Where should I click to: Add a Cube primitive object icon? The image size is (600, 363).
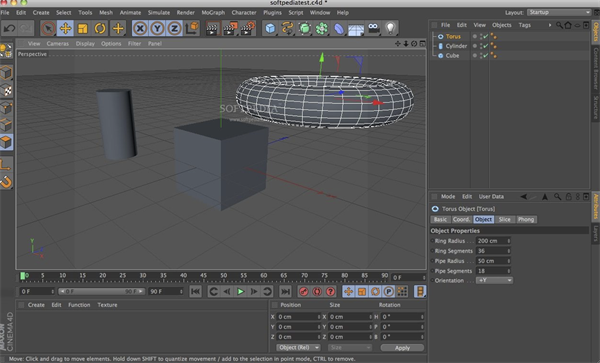pyautogui.click(x=270, y=28)
